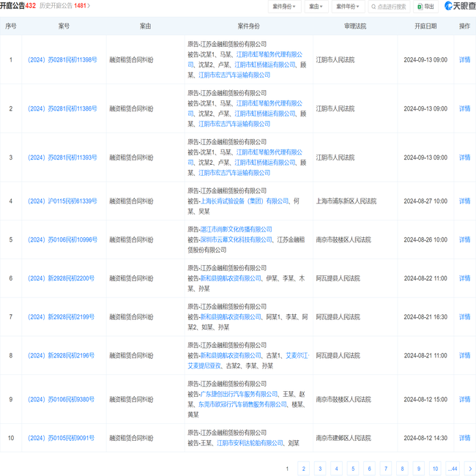Open 新和县锦航农资有限公司 in row 6
Screen dimensions: 476x476
pos(231,278)
